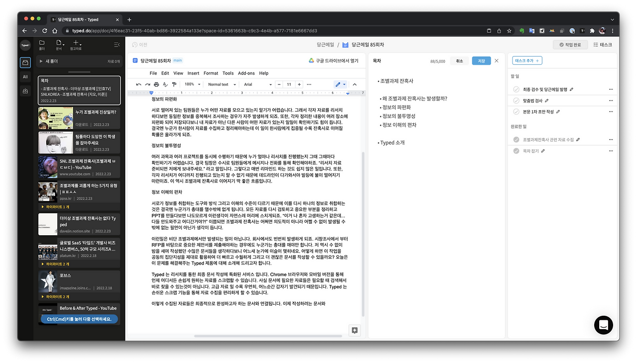
Task: Open the download tray icon in left rail
Action: (25, 91)
